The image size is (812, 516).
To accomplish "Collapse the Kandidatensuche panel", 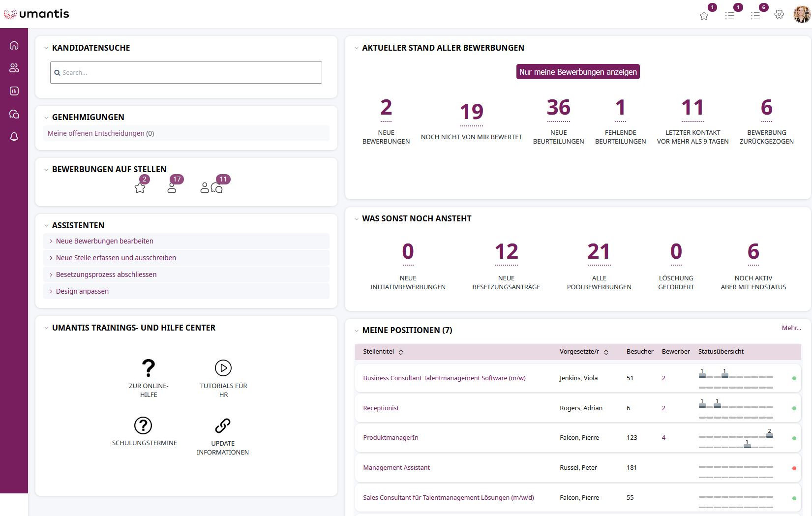I will tap(46, 48).
